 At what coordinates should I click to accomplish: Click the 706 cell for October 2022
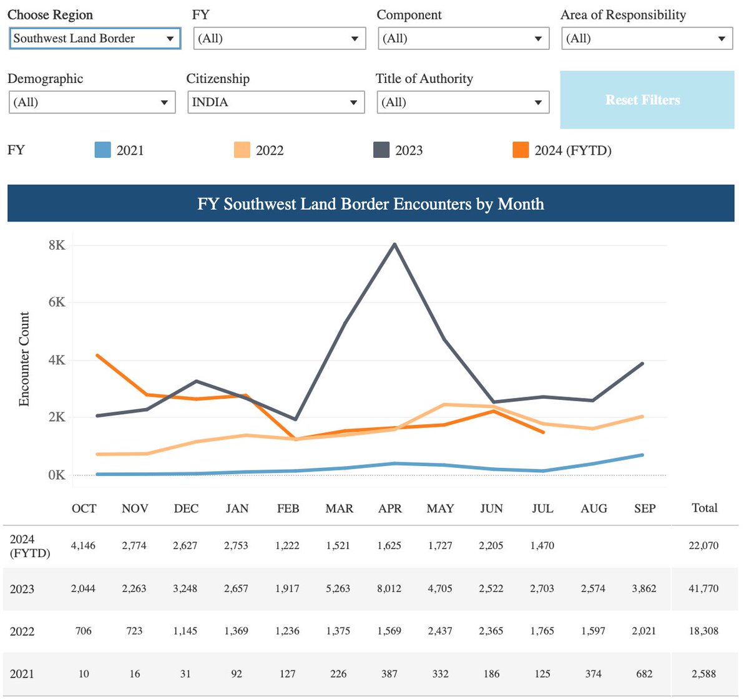coord(84,631)
